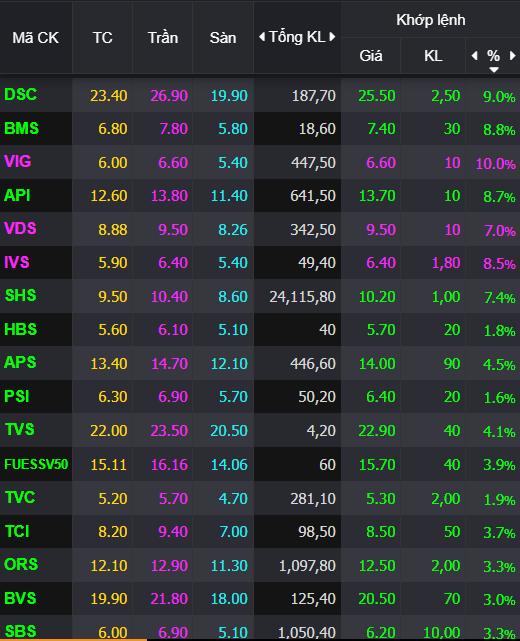This screenshot has width=520, height=641.
Task: Click VIG matched price 6.60
Action: [x=381, y=163]
